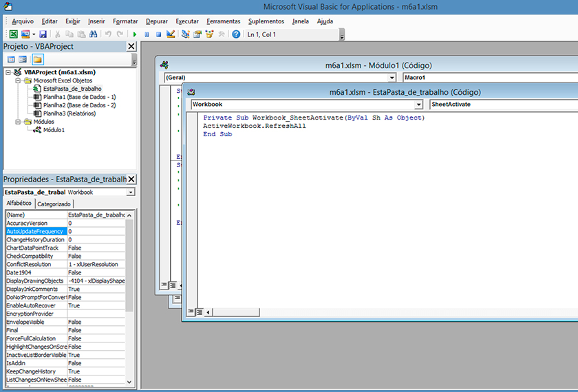
Task: Click the Copy icon in toolbar
Action: pos(69,34)
